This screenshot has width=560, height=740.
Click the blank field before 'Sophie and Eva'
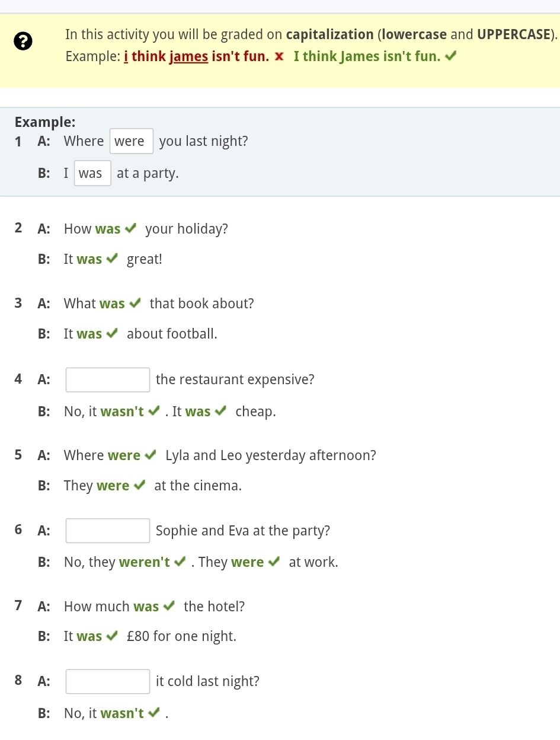click(107, 531)
